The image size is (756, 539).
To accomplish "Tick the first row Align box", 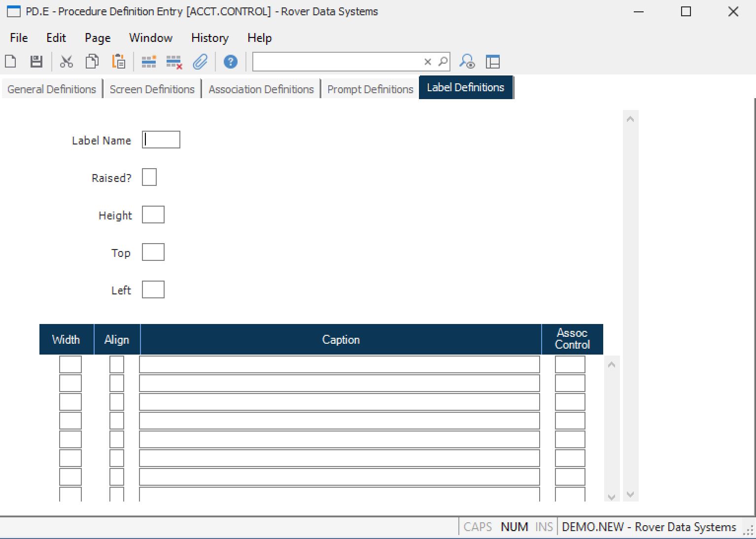I will pyautogui.click(x=117, y=365).
